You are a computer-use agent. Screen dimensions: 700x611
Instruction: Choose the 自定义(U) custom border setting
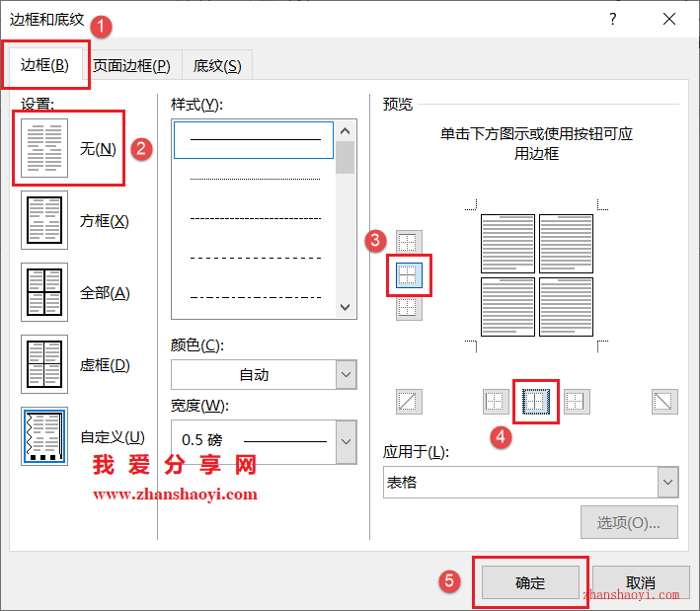pyautogui.click(x=44, y=436)
